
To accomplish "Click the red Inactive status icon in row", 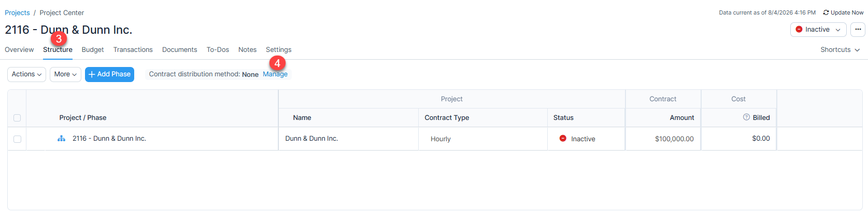I will coord(563,139).
